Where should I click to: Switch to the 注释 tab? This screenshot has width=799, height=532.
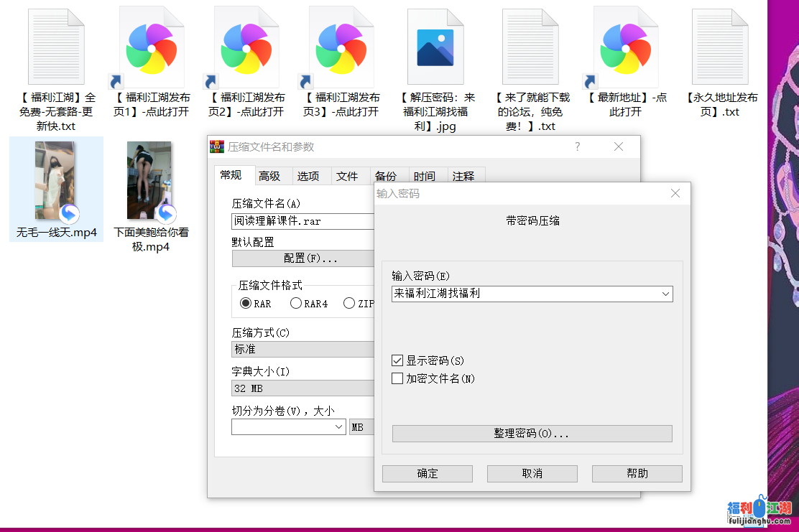coord(465,175)
